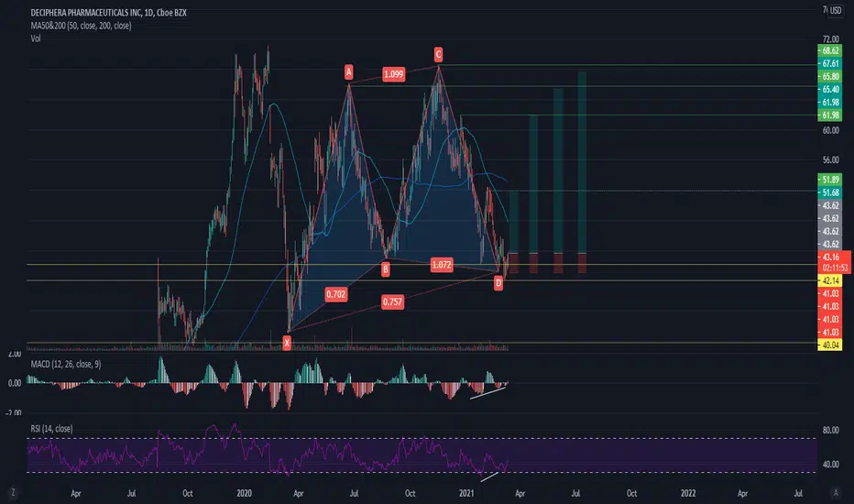Toggle the A auto-scale icon at bottom right
Image resolution: width=854 pixels, height=504 pixels.
(x=836, y=493)
